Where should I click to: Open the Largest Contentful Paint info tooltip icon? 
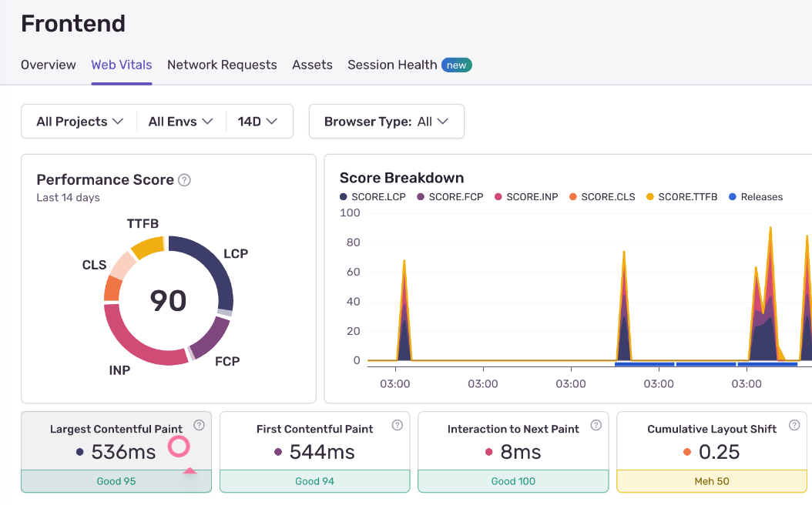tap(200, 424)
